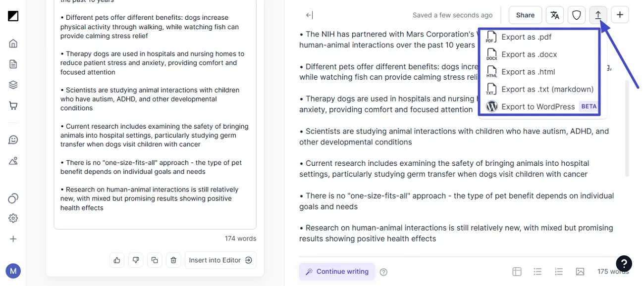Click the thumbs down button
This screenshot has width=644, height=286.
tap(136, 260)
